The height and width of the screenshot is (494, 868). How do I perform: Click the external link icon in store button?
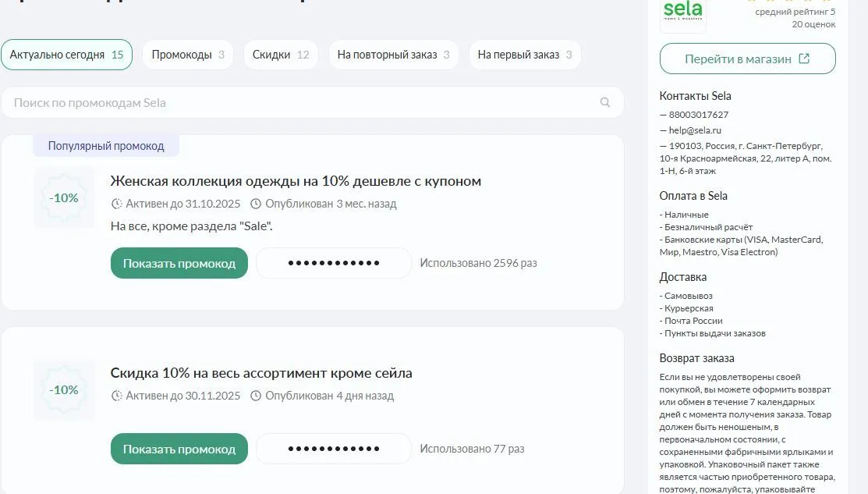(805, 59)
